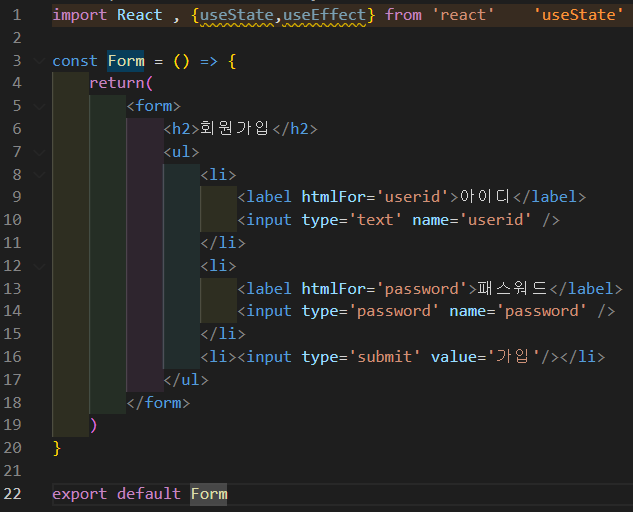Click type='submit' attribute
This screenshot has height=512, width=633.
(x=361, y=357)
